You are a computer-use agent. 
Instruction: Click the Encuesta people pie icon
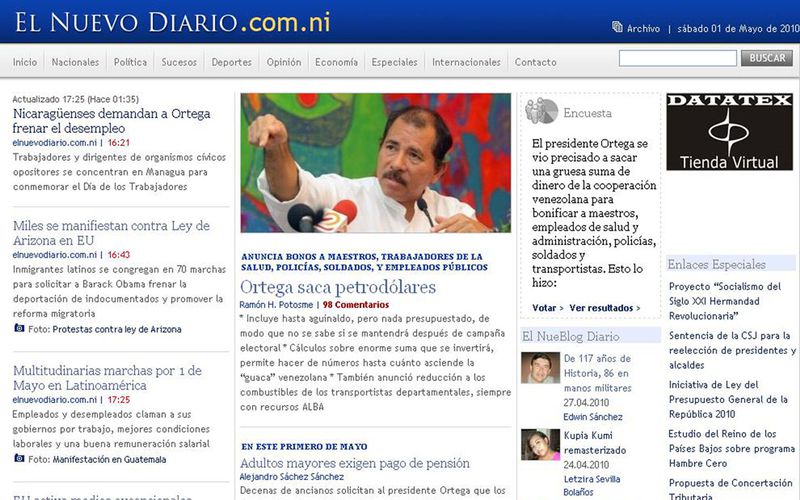pyautogui.click(x=541, y=111)
